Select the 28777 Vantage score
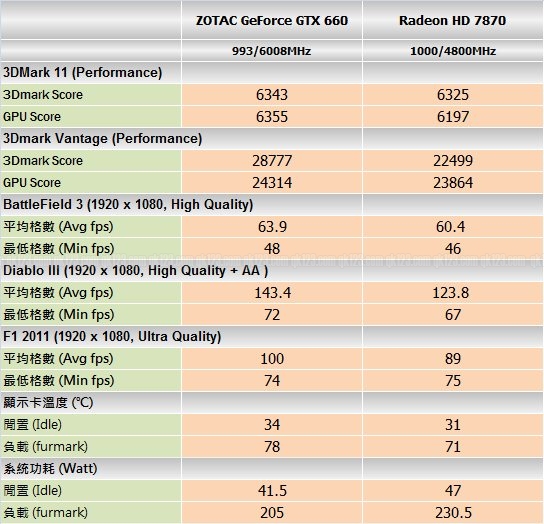 [272, 161]
